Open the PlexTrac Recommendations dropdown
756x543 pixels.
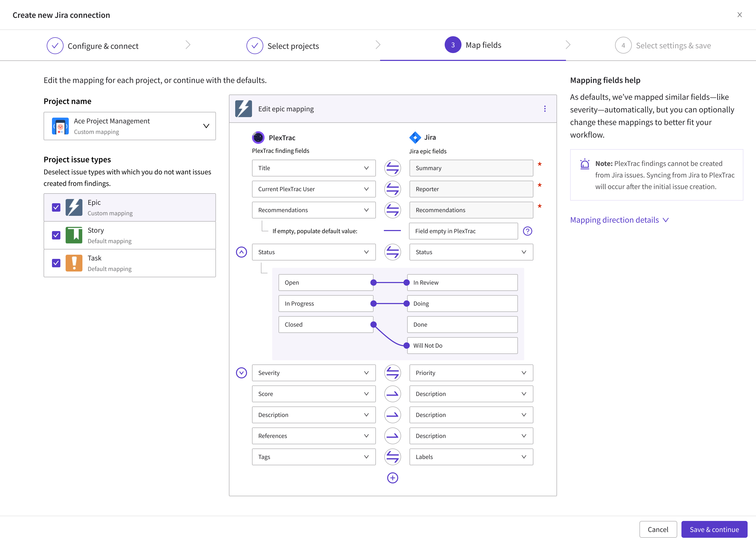314,210
